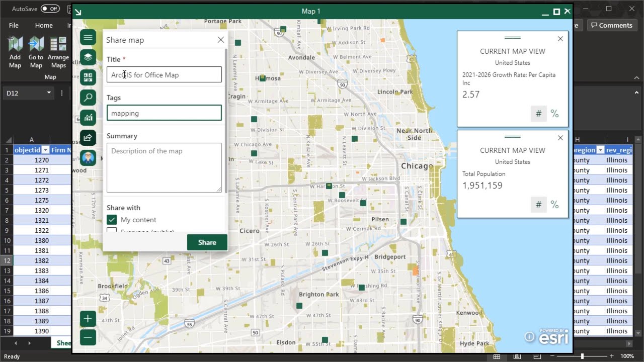Open the File menu in Excel
Screen dimensions: 644x362
(x=14, y=25)
